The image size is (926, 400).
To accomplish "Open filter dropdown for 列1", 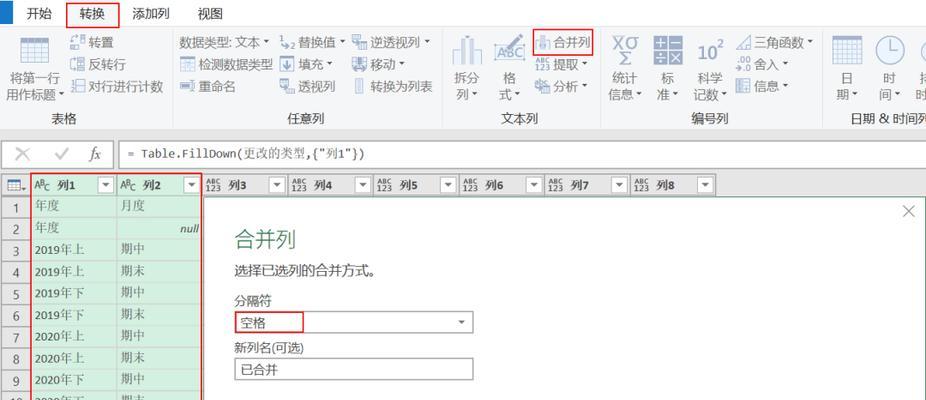I will tap(106, 186).
